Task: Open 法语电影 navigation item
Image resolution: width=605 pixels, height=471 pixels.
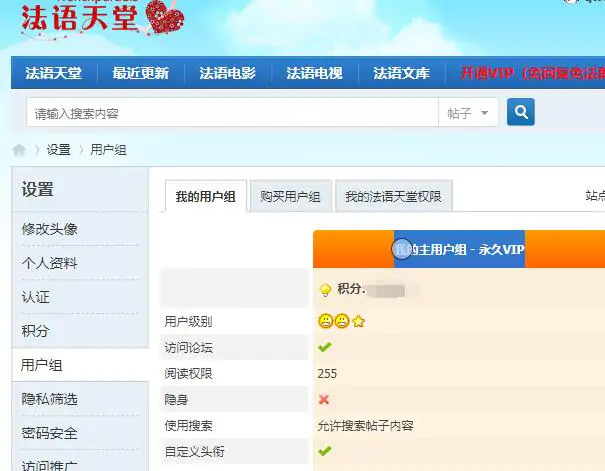Action: (228, 73)
